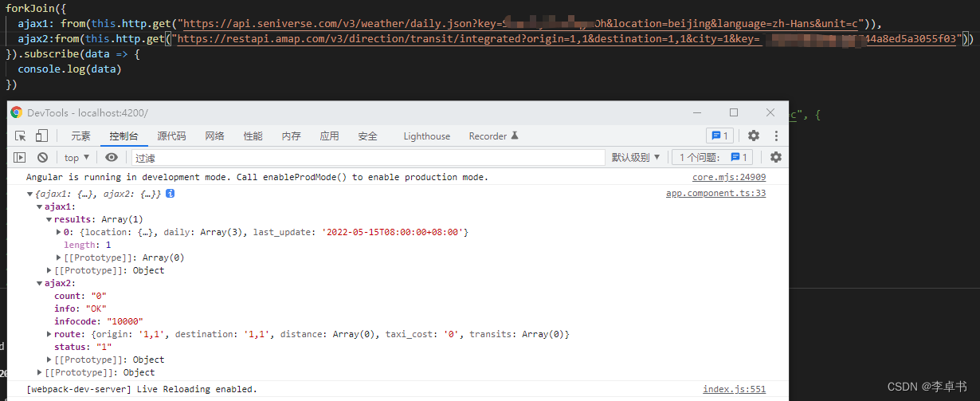980x401 pixels.
Task: Open the index.js:551 source link
Action: pyautogui.click(x=734, y=390)
